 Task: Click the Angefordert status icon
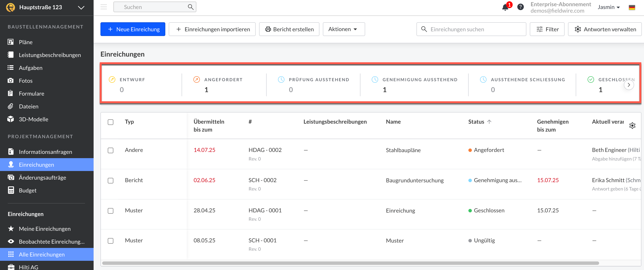pyautogui.click(x=196, y=79)
